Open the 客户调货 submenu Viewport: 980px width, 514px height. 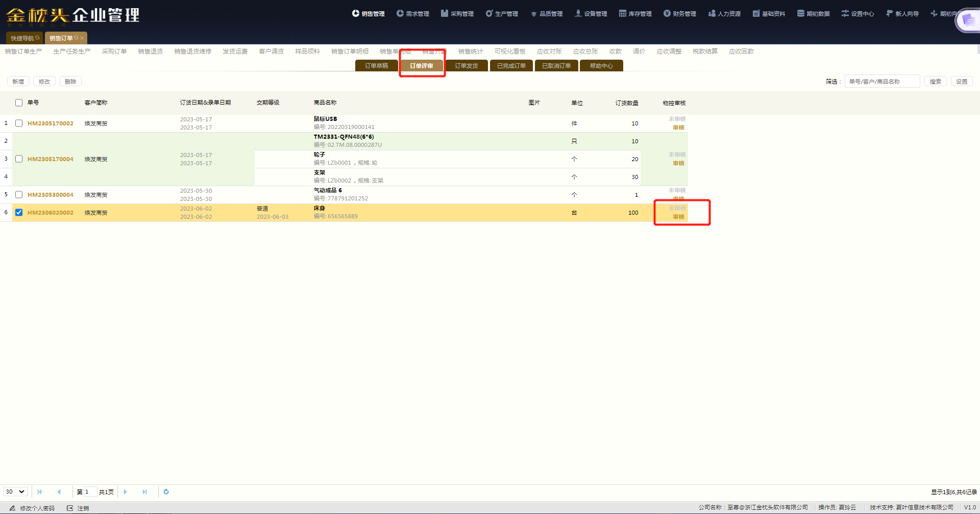click(x=272, y=52)
